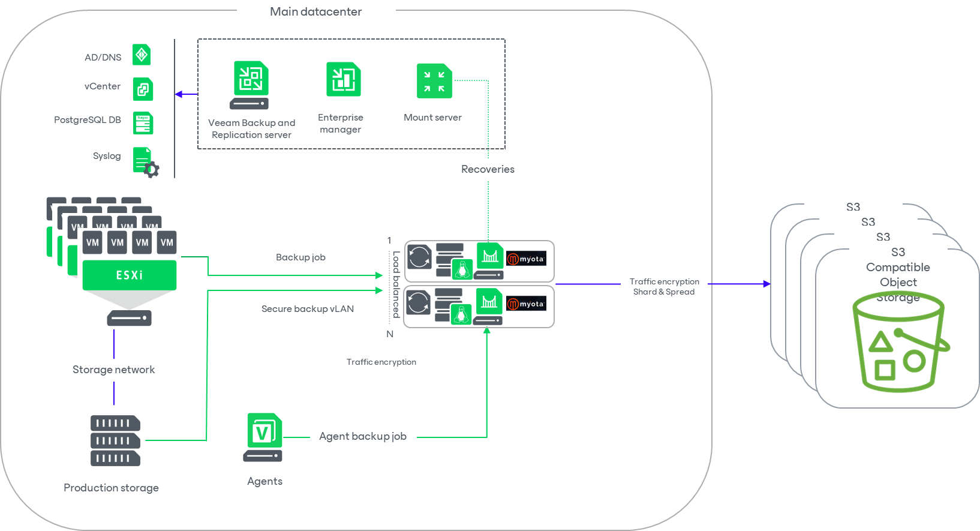Image resolution: width=980 pixels, height=531 pixels.
Task: Click the AD/DNS diamond icon
Action: (142, 55)
